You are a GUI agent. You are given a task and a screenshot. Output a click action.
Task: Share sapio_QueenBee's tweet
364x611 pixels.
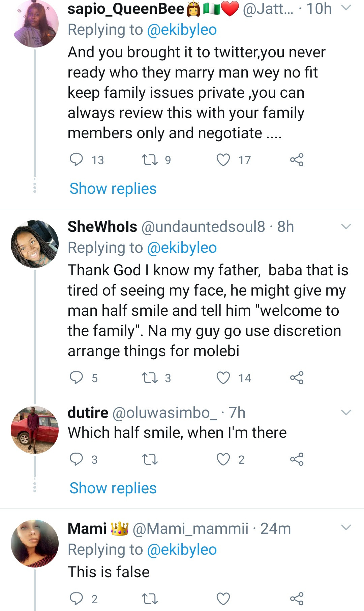[297, 160]
